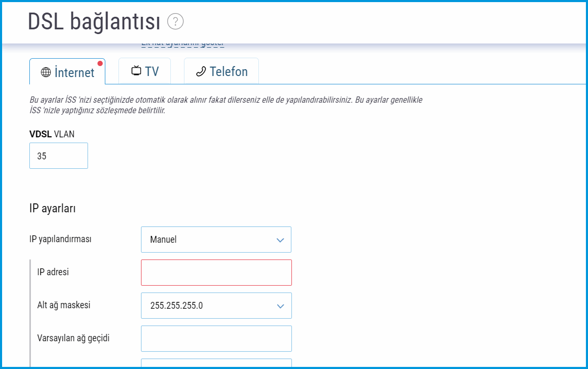This screenshot has height=369, width=588.
Task: Click the chevron on the Alt ağ maskesi dropdown
Action: click(x=280, y=306)
